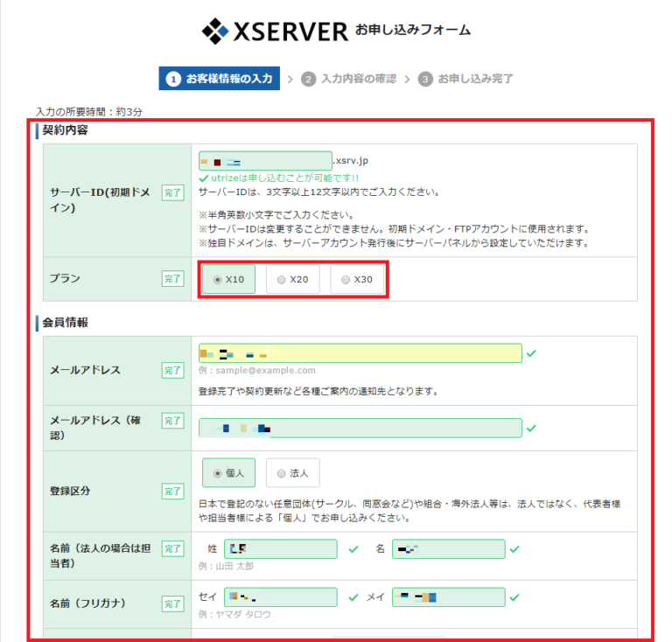672x642 pixels.
Task: Click step 3 お申し込み完了
Action: [465, 79]
